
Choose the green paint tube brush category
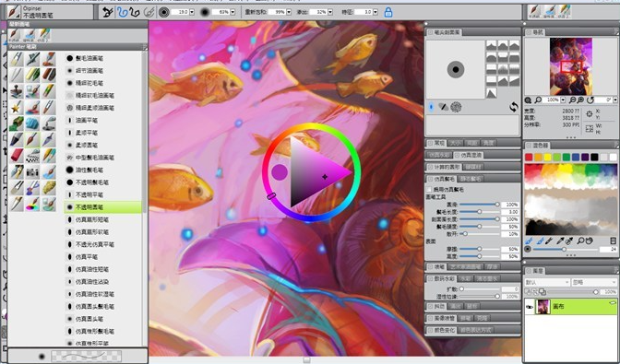click(17, 123)
